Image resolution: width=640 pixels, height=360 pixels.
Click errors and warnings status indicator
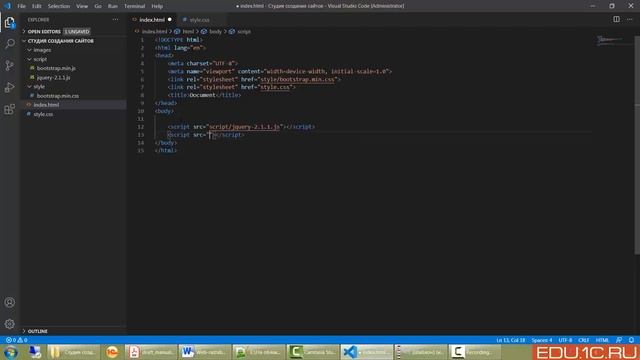(x=16, y=340)
